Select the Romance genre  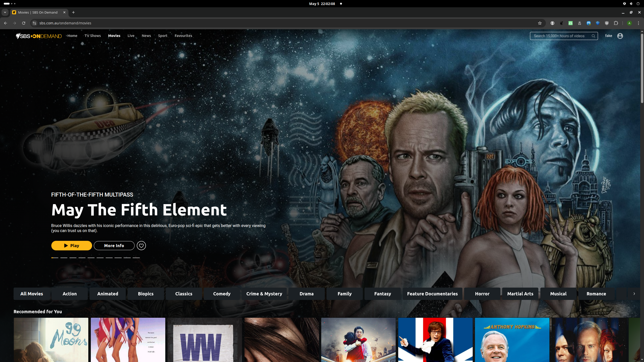coord(596,294)
